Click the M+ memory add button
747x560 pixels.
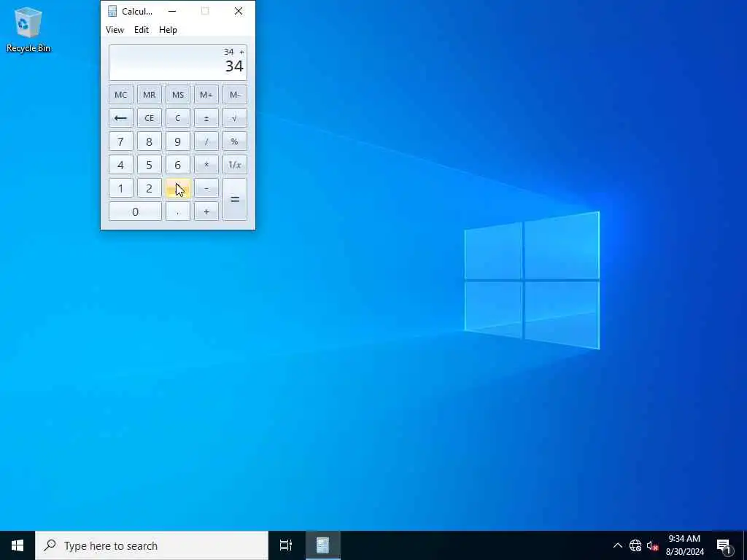206,95
